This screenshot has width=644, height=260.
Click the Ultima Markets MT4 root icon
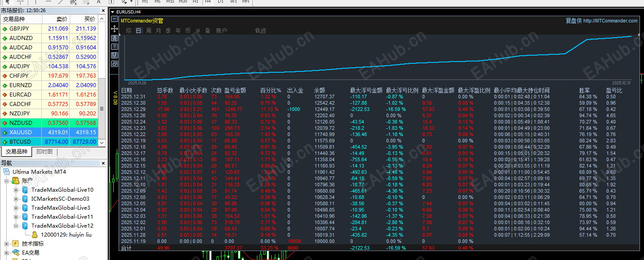(7, 172)
